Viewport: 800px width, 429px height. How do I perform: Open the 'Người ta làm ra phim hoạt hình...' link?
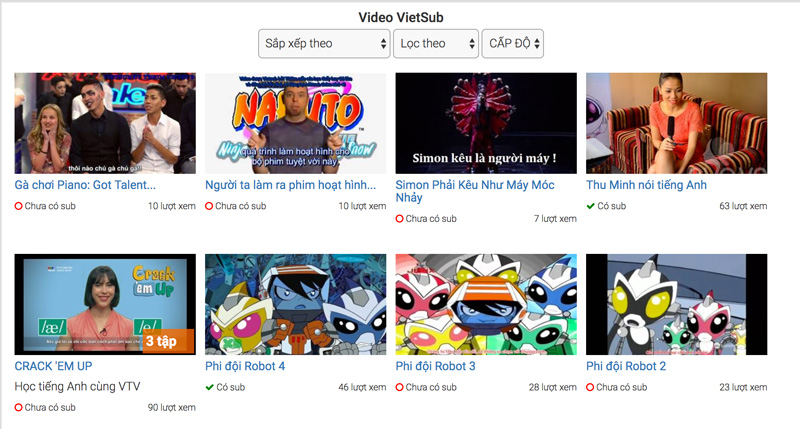(290, 185)
